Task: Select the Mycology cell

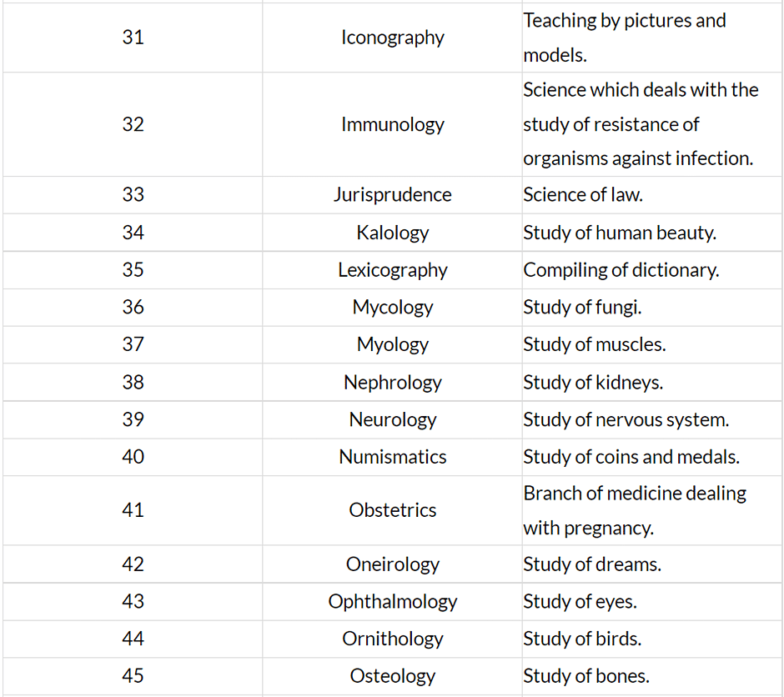Action: pyautogui.click(x=392, y=307)
